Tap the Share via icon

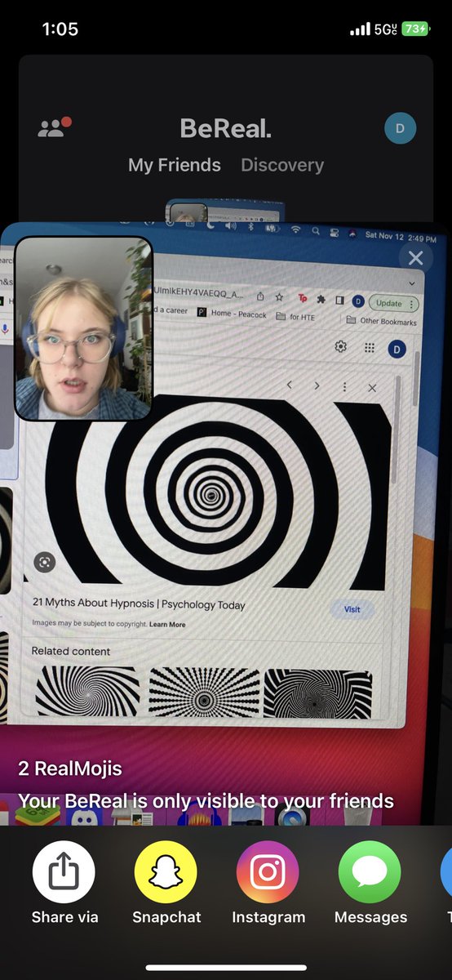pyautogui.click(x=64, y=873)
